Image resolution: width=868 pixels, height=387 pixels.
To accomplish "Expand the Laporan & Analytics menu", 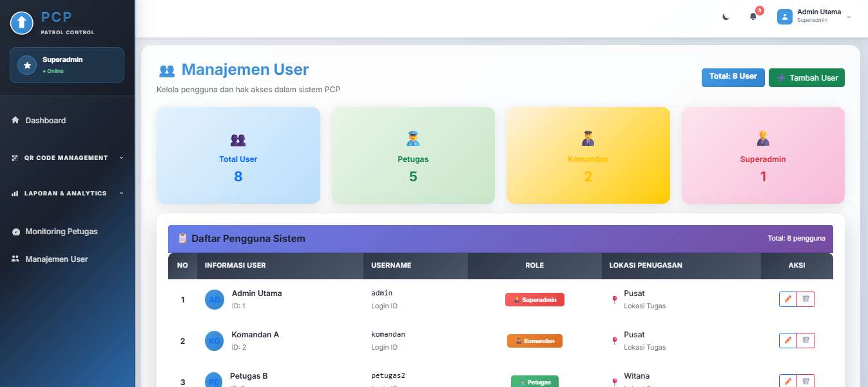I will tap(67, 193).
